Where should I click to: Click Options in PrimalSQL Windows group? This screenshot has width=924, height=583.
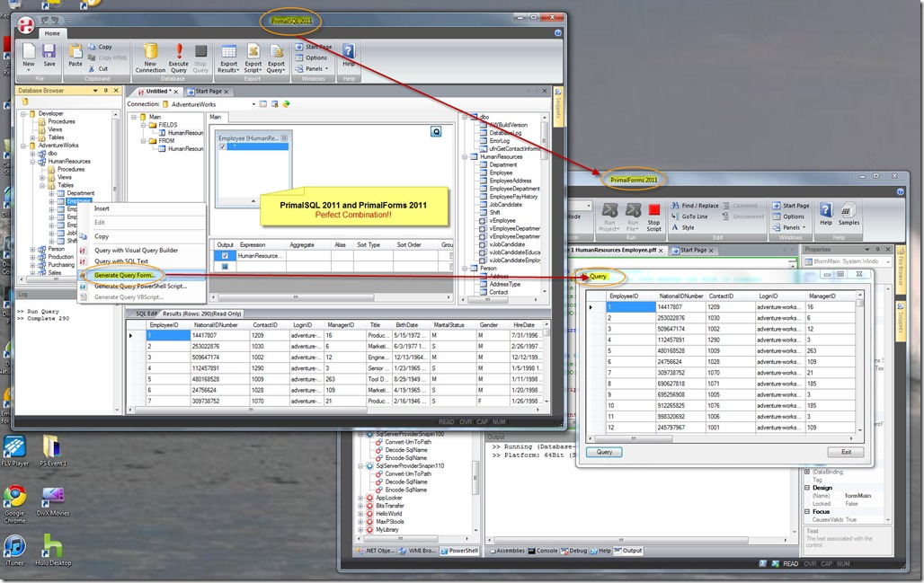[311, 57]
